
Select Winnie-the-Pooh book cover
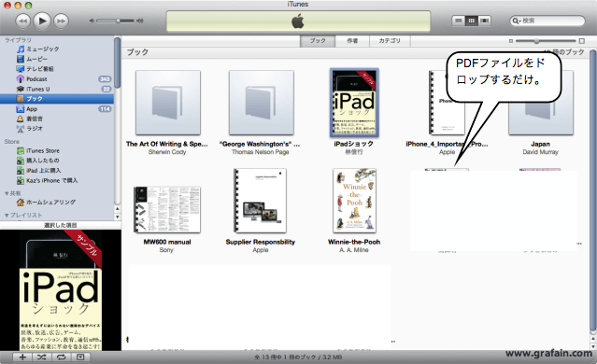click(354, 201)
